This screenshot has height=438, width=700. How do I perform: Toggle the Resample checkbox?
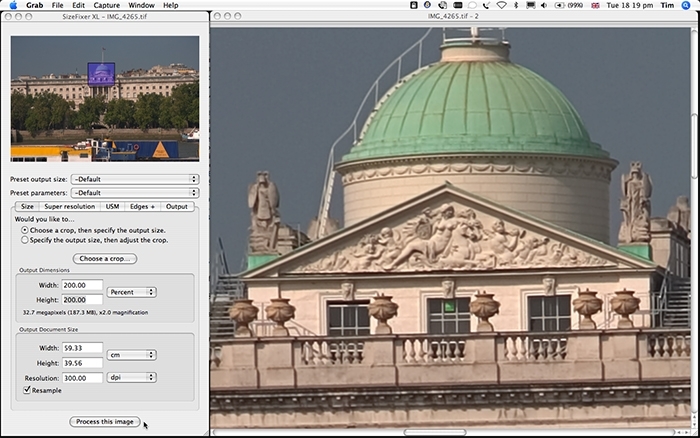click(26, 391)
